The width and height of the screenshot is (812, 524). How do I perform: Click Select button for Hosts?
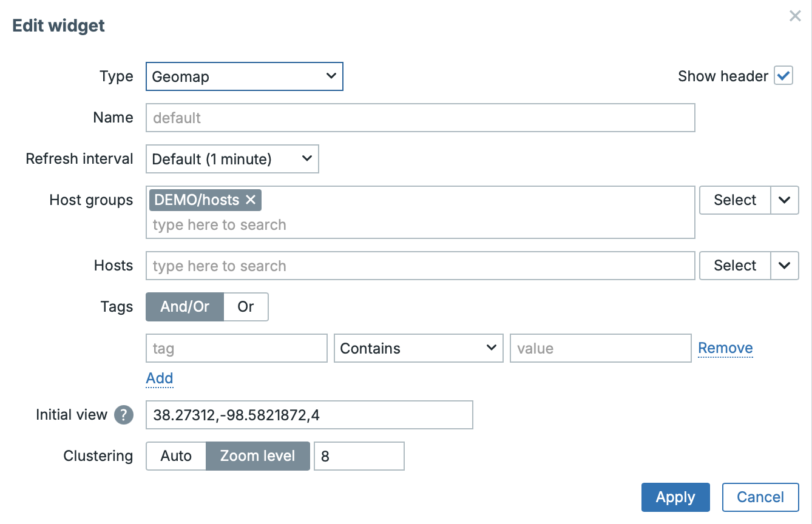(x=735, y=266)
